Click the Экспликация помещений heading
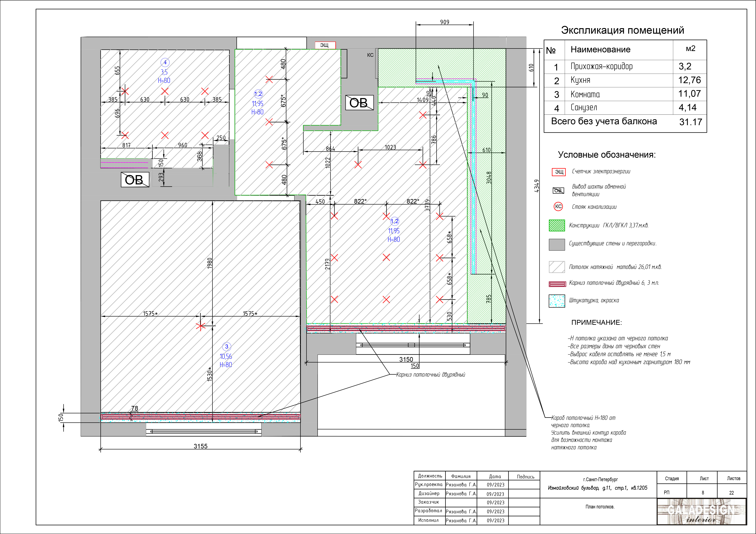Image resolution: width=756 pixels, height=534 pixels. tap(622, 30)
